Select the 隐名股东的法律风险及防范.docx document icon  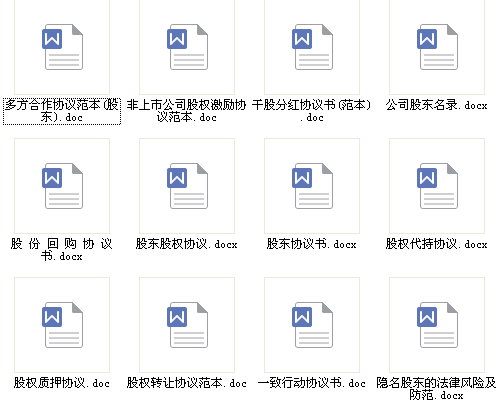point(437,325)
